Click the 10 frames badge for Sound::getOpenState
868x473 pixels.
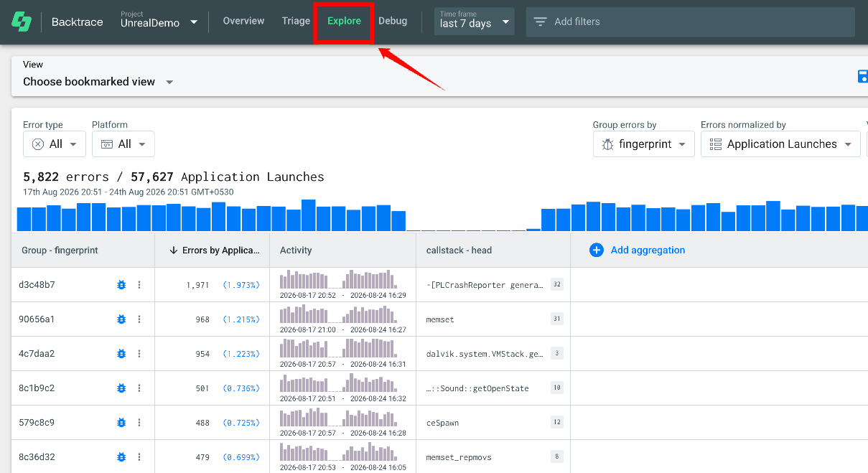(x=557, y=388)
